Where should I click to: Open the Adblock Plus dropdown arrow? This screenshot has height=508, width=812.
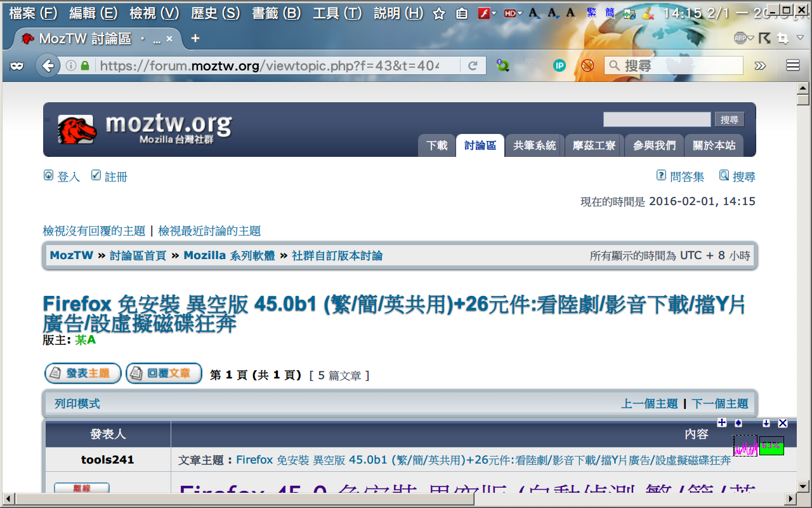pos(750,39)
